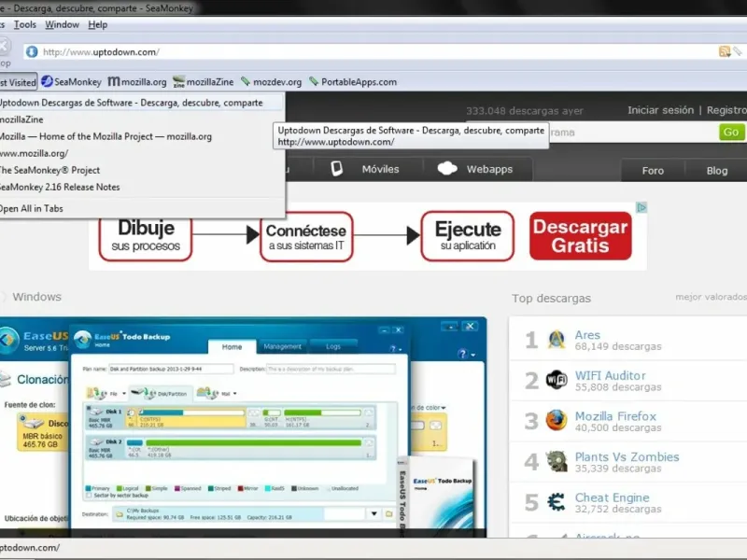Open the mozillaZine bookmark
This screenshot has height=560, width=747.
coord(204,82)
